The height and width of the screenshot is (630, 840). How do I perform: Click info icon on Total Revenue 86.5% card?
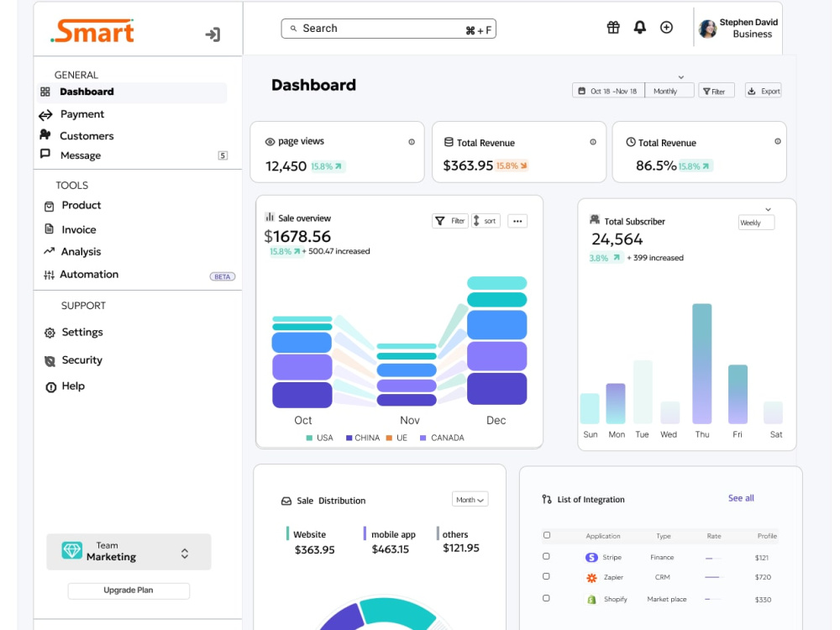pos(777,141)
